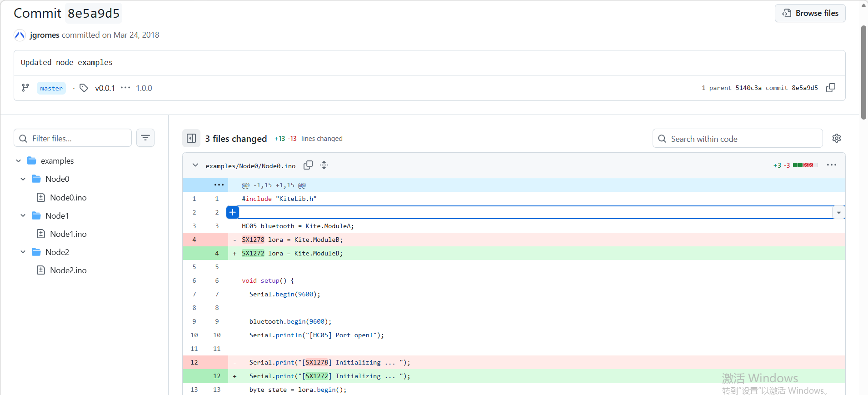Screen dimensions: 868x395
Task: Click added line 'SX1272 lora = Kite.ModuleB;'
Action: (292, 253)
